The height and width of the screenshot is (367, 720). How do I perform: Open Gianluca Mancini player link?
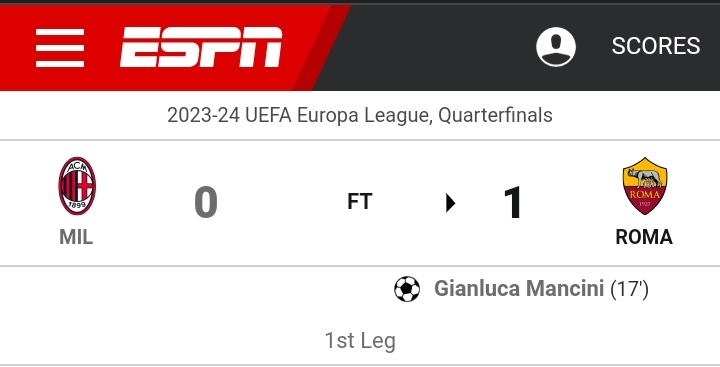519,288
